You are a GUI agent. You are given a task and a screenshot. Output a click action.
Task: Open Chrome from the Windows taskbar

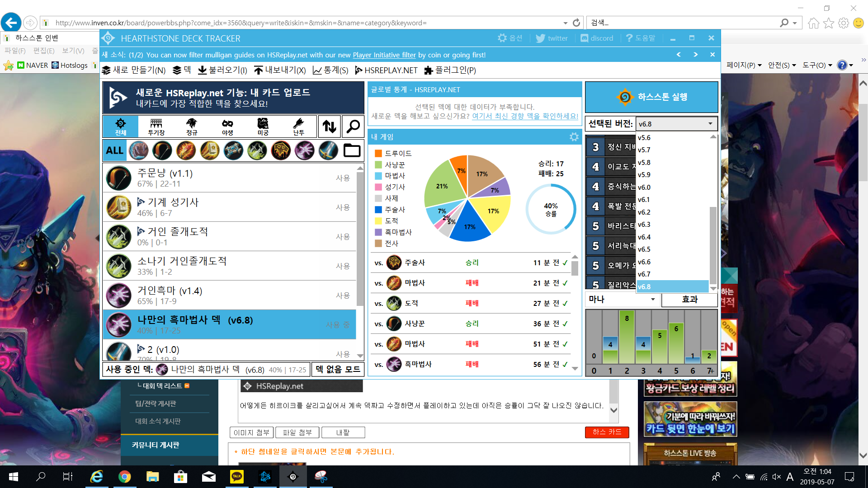124,477
